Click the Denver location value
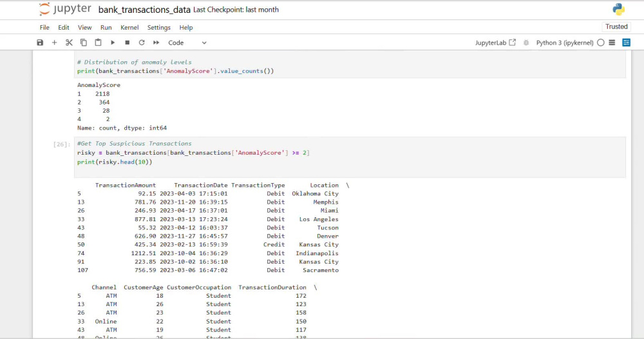This screenshot has width=644, height=339. pyautogui.click(x=328, y=237)
